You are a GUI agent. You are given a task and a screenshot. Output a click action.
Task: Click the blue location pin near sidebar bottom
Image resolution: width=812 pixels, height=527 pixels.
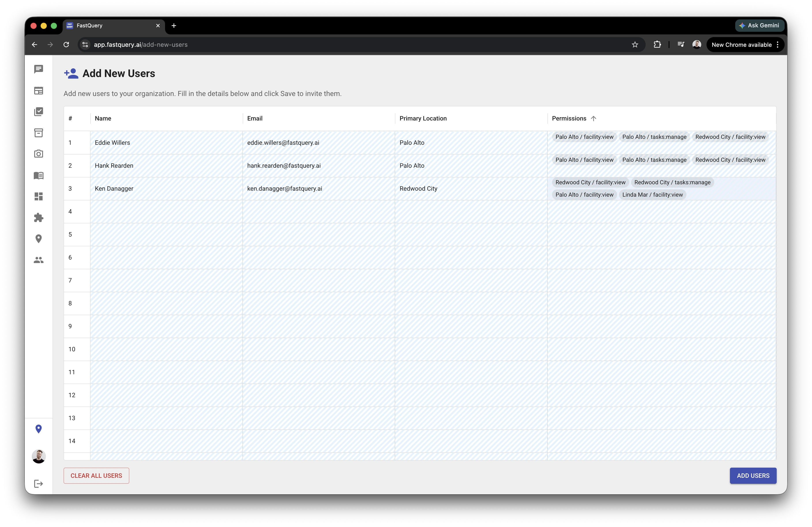click(x=39, y=429)
